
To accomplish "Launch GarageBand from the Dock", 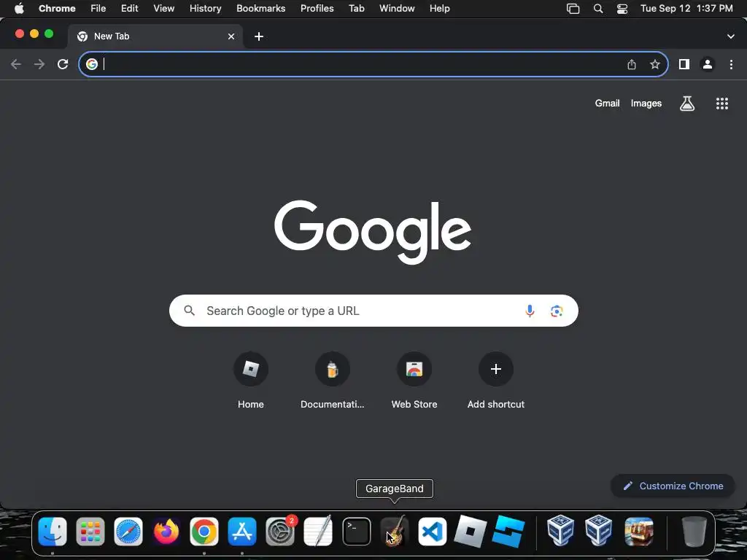I will 395,532.
